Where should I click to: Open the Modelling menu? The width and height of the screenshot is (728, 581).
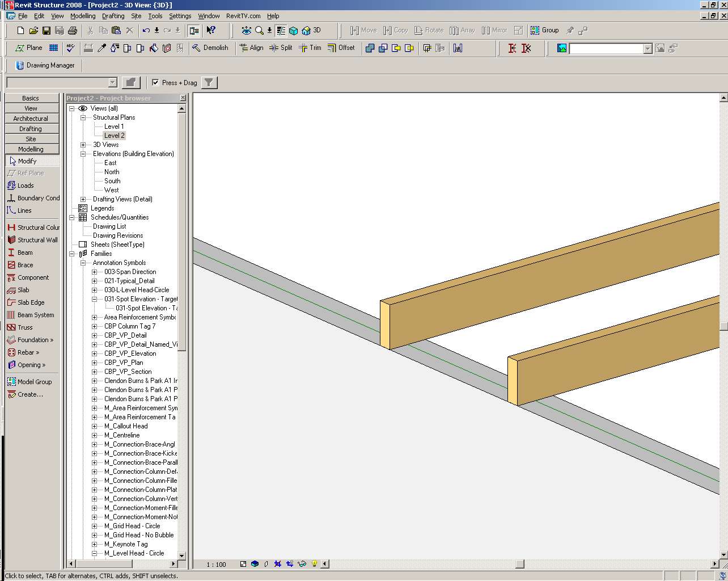pos(83,16)
